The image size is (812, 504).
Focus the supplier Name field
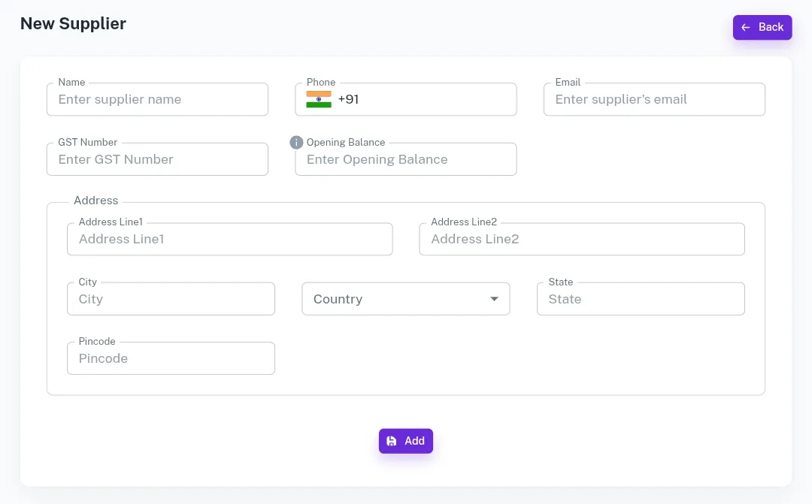click(157, 99)
